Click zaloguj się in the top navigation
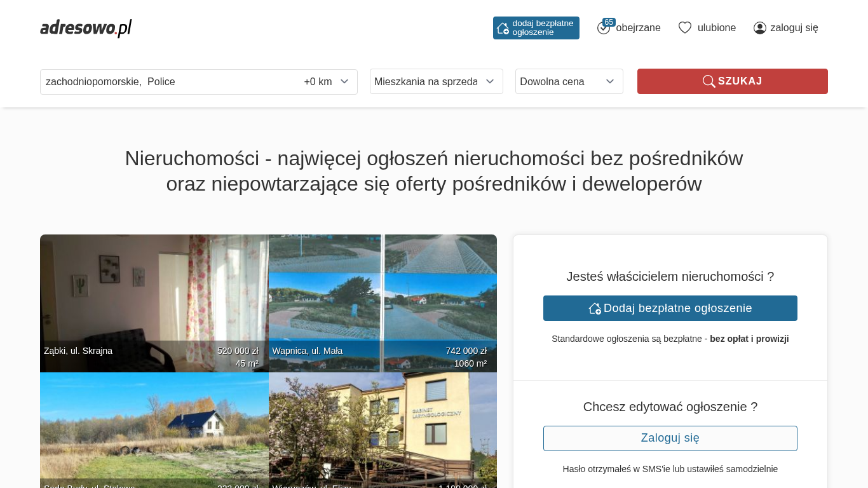Image resolution: width=868 pixels, height=488 pixels. [794, 28]
